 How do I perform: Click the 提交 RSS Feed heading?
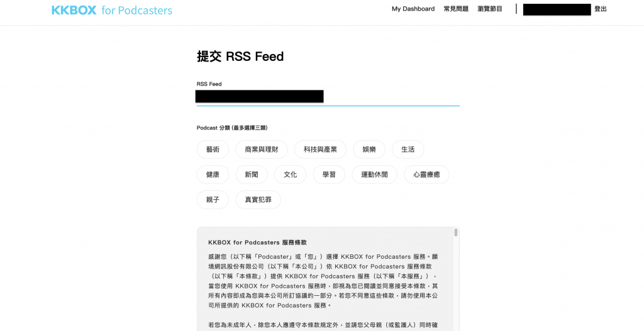tap(240, 56)
